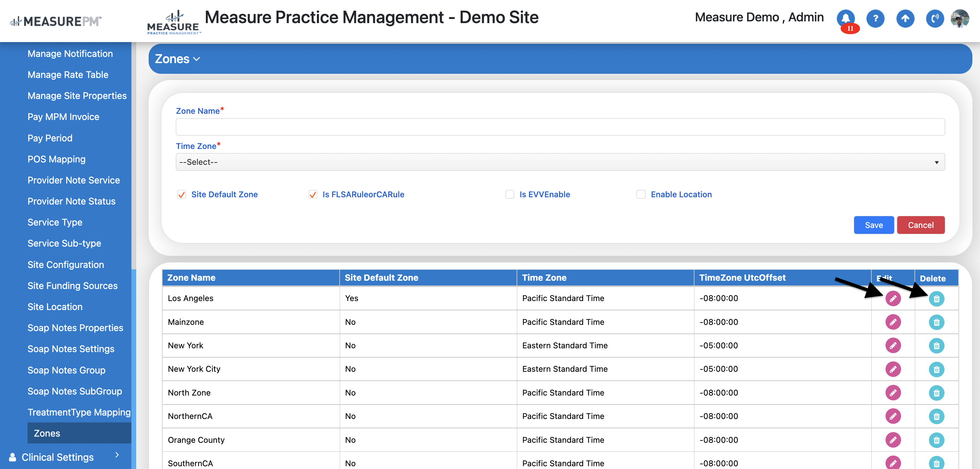Viewport: 980px width, 469px height.
Task: Click the upload arrow icon in header
Action: 905,18
